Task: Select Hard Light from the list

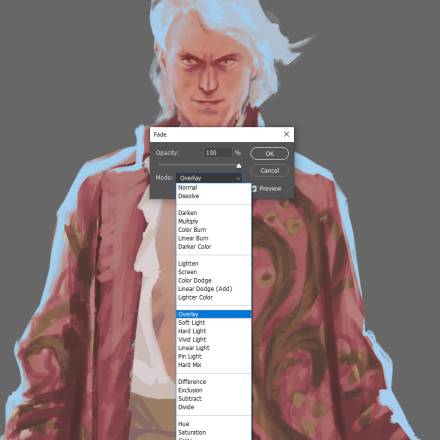Action: (x=214, y=331)
